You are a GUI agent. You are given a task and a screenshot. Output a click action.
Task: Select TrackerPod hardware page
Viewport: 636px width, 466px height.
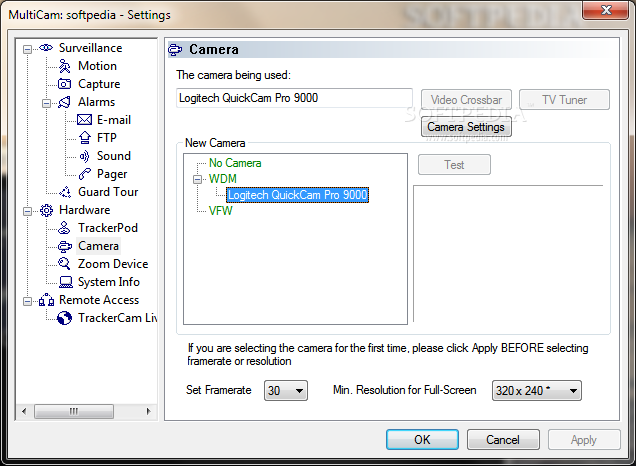pos(108,228)
